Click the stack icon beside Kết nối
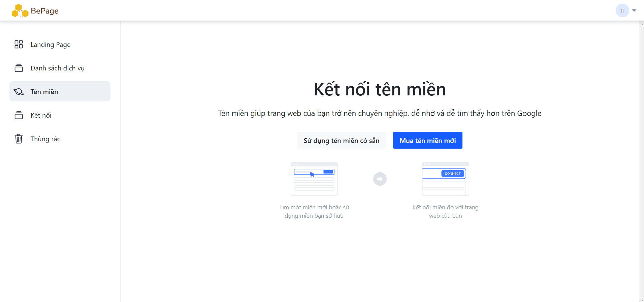 [19, 115]
